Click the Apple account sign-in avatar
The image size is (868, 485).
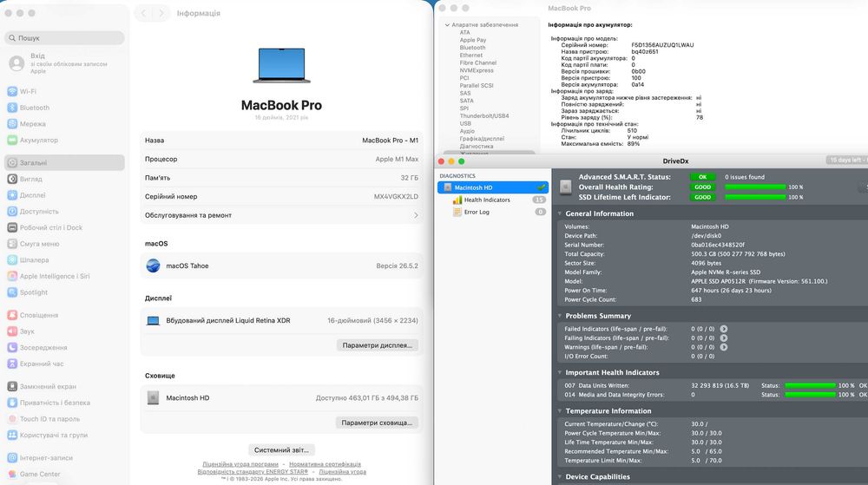click(16, 63)
